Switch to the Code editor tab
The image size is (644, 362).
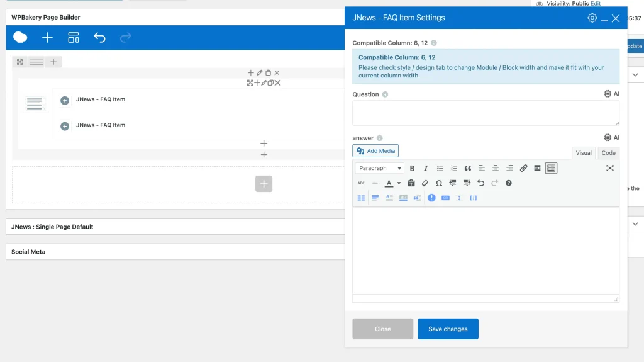(x=608, y=153)
